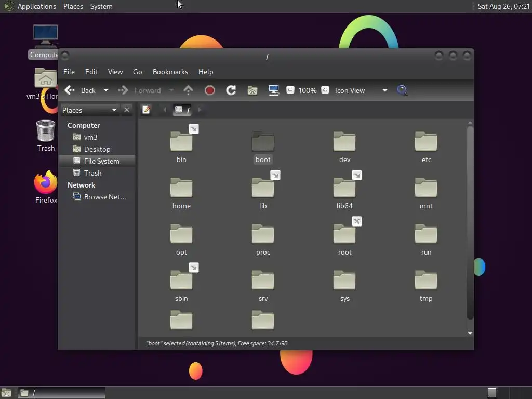The width and height of the screenshot is (532, 399).
Task: Open the Go menu
Action: coord(137,72)
